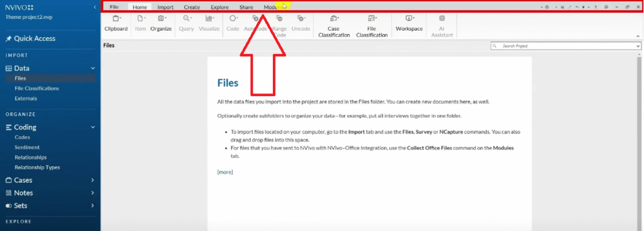644x231 pixels.
Task: Open the Query ribbon menu
Action: (186, 23)
